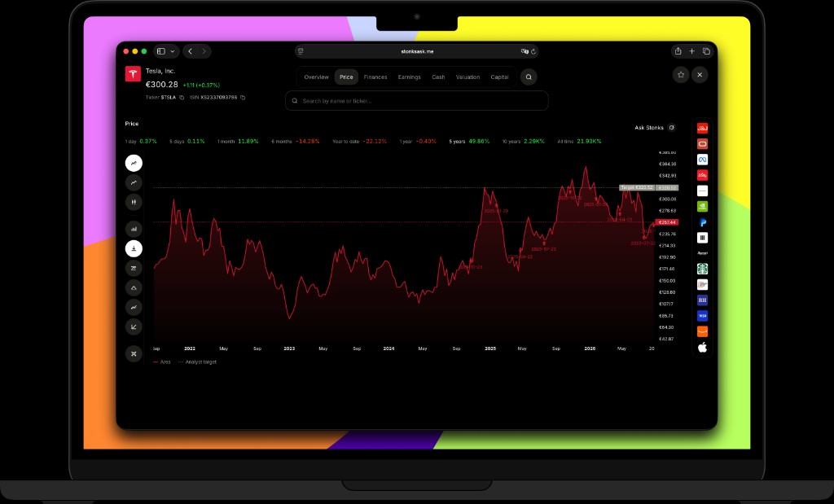Close the Tesla stock panel
Image resolution: width=834 pixels, height=504 pixels.
coord(700,75)
